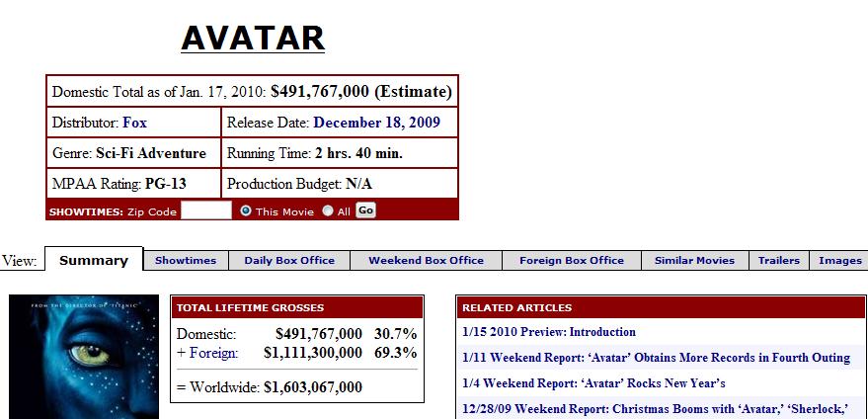Switch to the Showtimes tab

click(x=186, y=261)
